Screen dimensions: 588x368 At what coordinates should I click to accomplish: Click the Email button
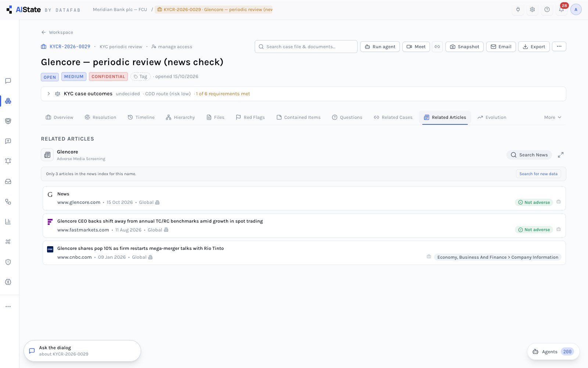tap(501, 47)
